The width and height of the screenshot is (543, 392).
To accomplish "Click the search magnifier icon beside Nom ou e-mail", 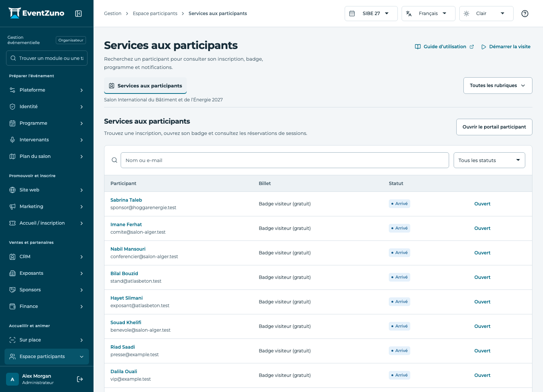I will pos(115,160).
